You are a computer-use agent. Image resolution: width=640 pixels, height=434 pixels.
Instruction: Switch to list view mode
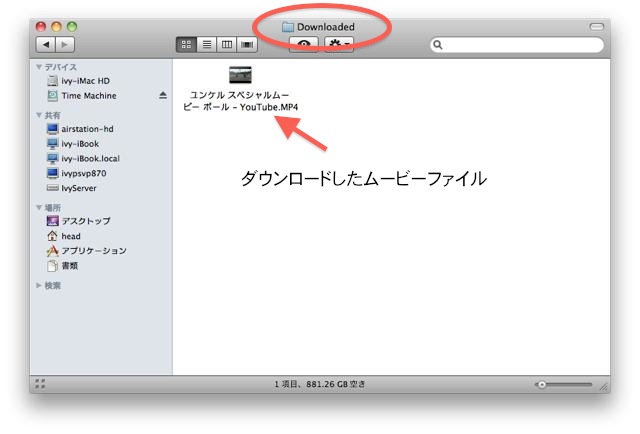207,45
